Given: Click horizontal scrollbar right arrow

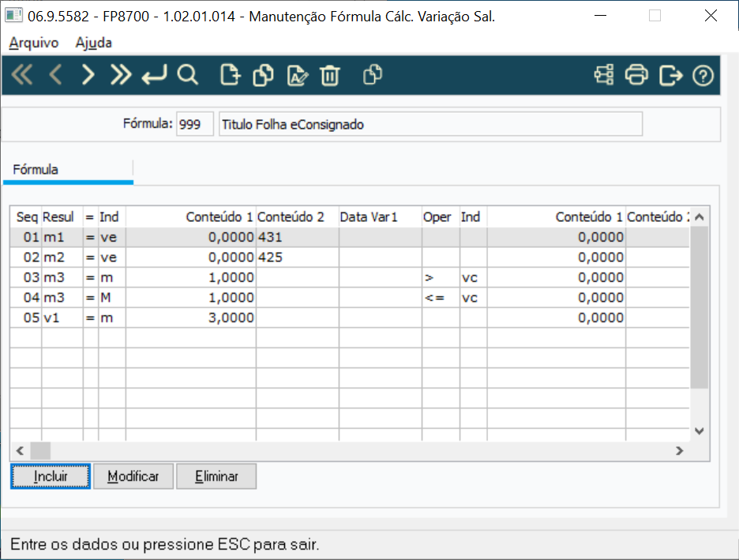Looking at the screenshot, I should pos(680,451).
